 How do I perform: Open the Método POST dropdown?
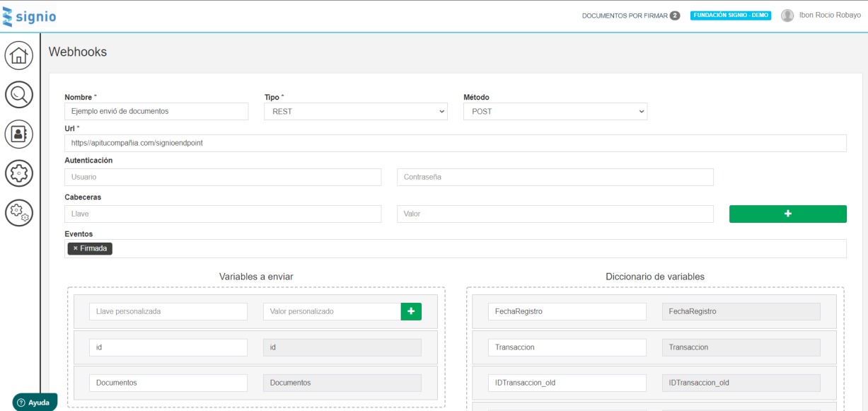pos(555,111)
